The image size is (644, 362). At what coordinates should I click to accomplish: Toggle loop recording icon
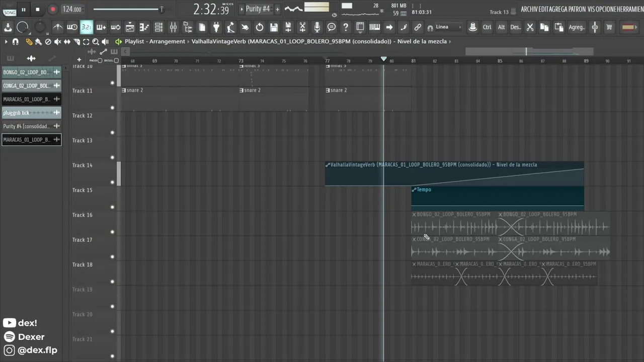point(115,27)
